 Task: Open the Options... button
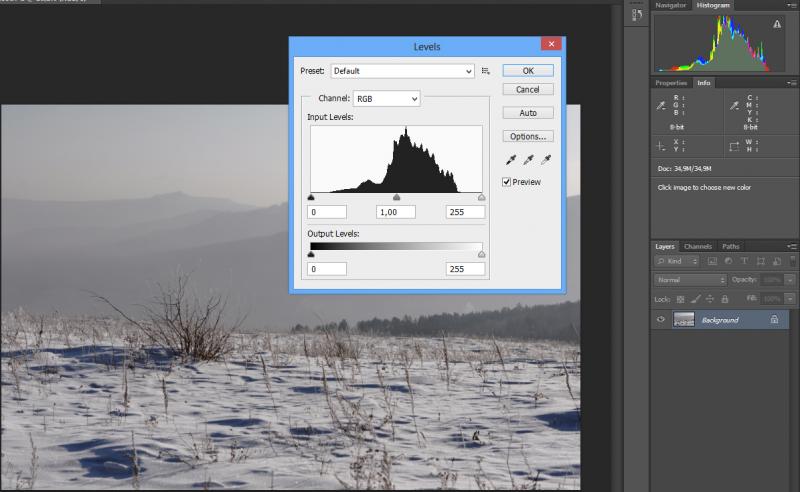(528, 136)
